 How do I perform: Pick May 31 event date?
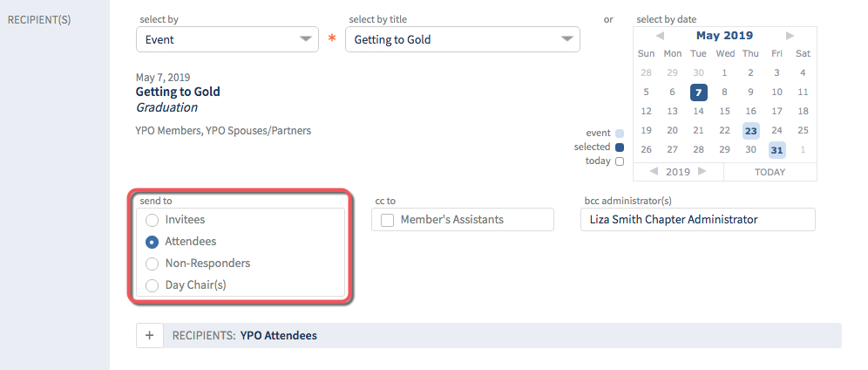click(776, 150)
